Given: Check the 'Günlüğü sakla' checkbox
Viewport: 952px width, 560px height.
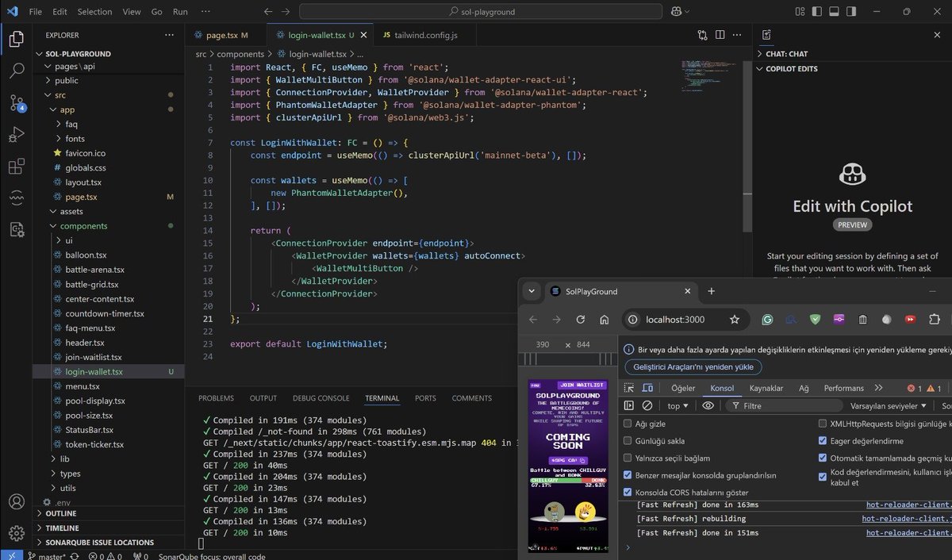Looking at the screenshot, I should coord(628,441).
